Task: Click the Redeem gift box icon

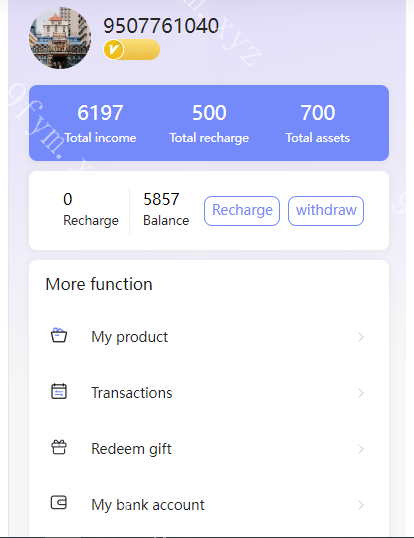Action: (x=59, y=447)
